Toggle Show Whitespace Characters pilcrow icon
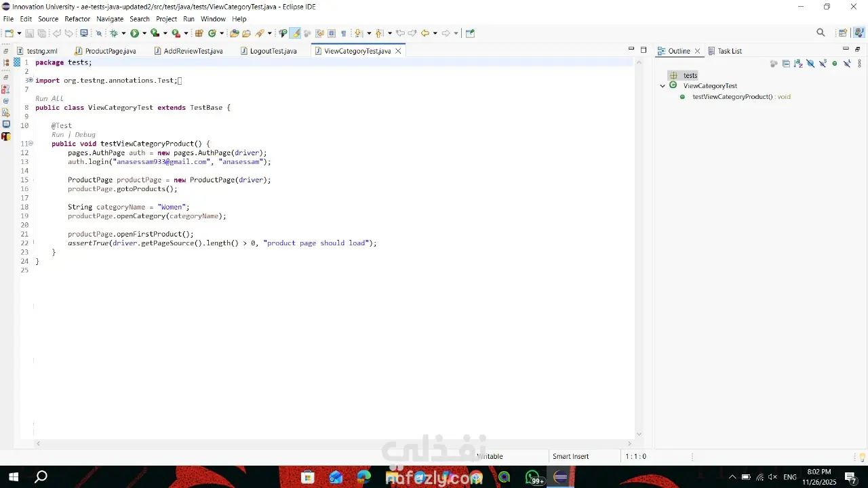Viewport: 868px width, 488px height. pos(343,33)
